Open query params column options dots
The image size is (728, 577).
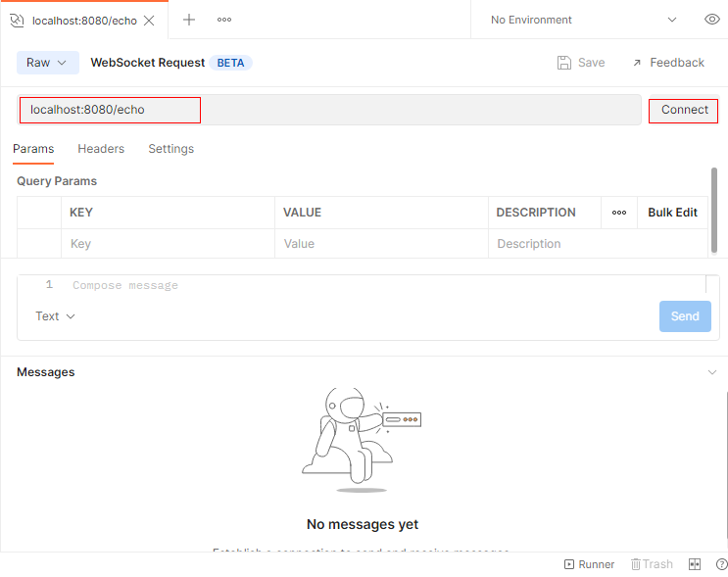point(619,213)
